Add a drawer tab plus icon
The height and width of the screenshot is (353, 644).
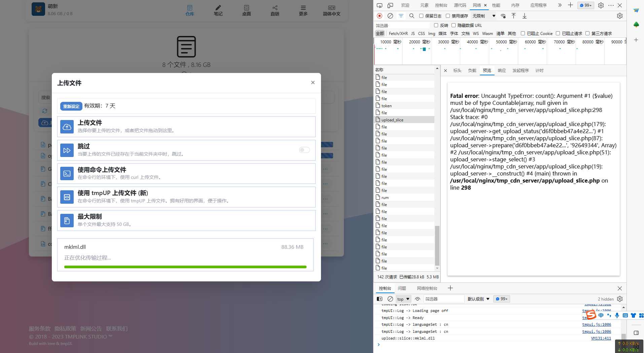click(x=450, y=288)
